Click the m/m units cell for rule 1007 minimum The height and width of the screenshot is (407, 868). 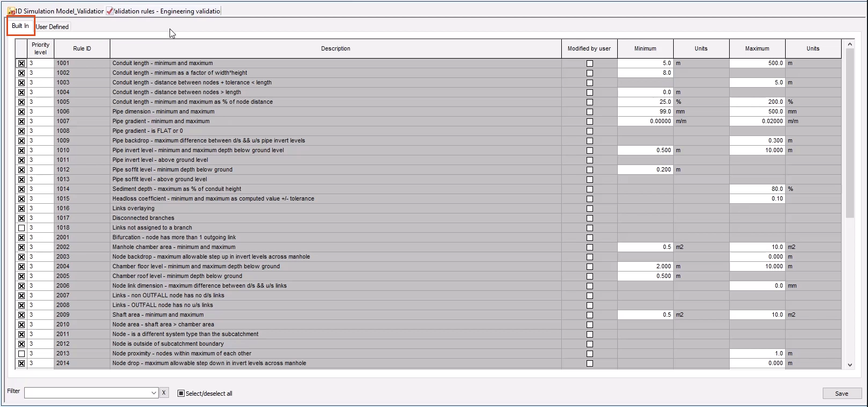click(x=701, y=121)
